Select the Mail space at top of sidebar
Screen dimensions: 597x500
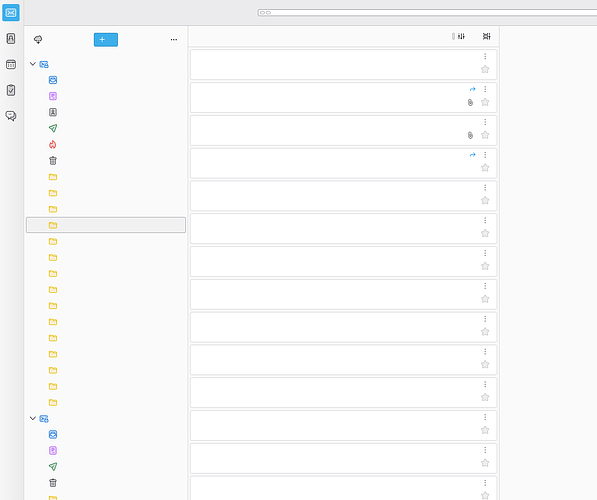point(11,13)
